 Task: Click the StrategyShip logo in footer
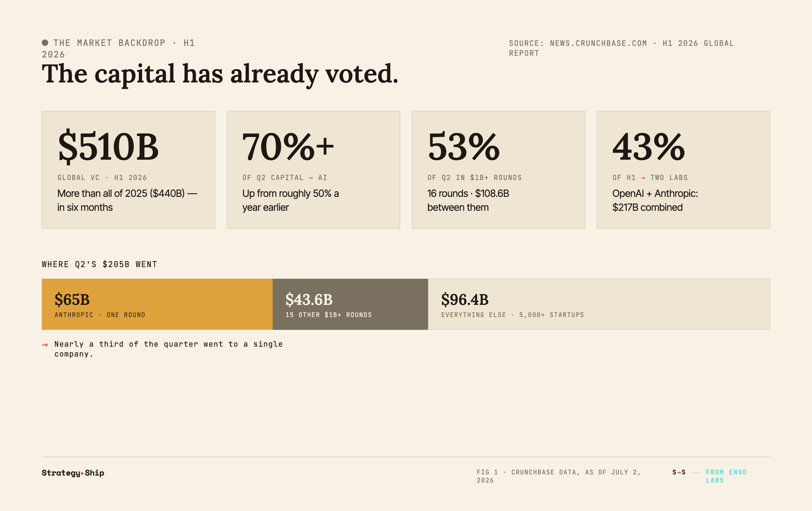coord(73,473)
